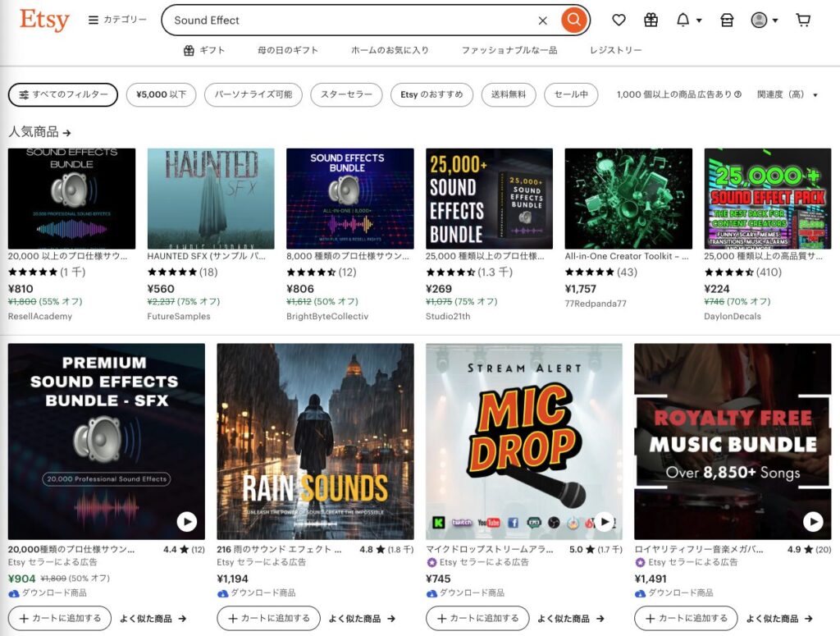Click the 216 雨のサウンド エフェクト listing title

pyautogui.click(x=279, y=549)
